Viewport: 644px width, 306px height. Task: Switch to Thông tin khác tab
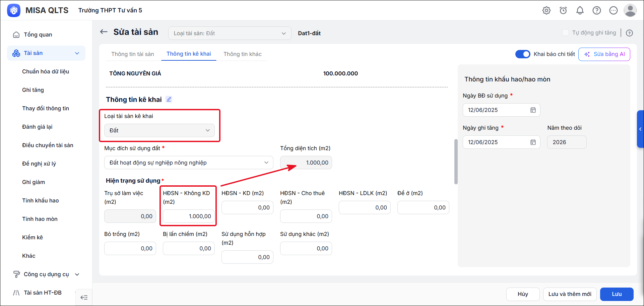(243, 54)
